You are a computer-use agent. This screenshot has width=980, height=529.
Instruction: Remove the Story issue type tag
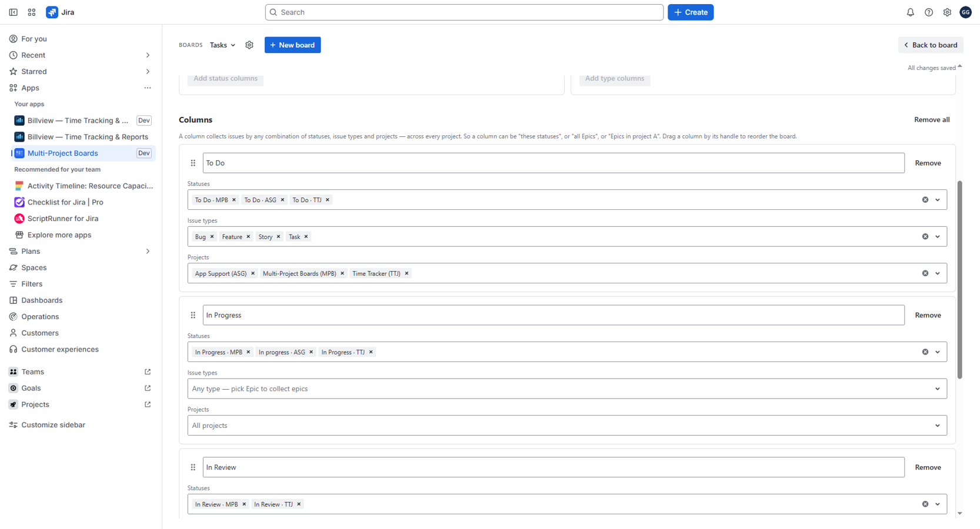tap(278, 237)
